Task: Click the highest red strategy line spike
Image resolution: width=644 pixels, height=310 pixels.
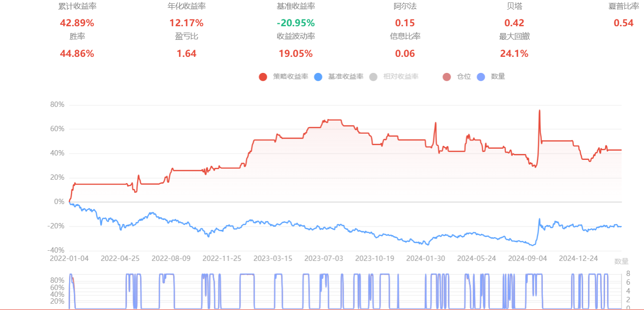Action: [540, 110]
